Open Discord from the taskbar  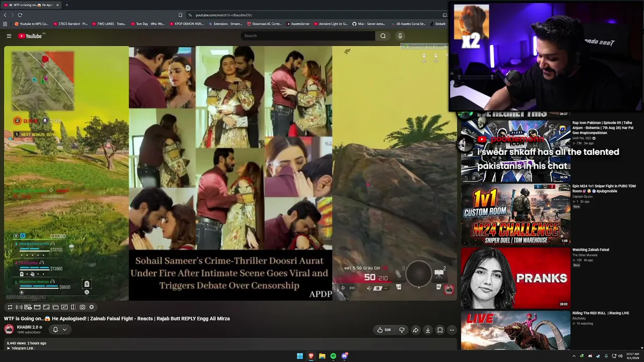pyautogui.click(x=345, y=356)
